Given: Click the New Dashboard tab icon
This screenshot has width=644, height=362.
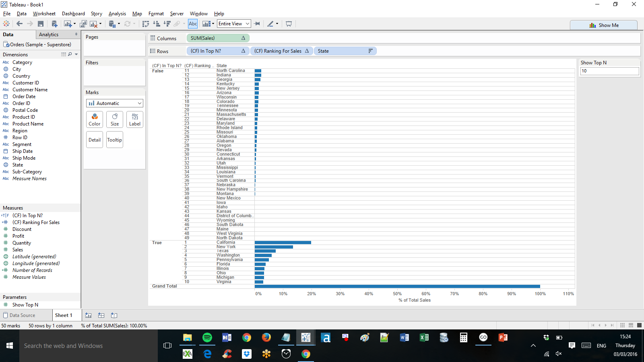Looking at the screenshot, I should 101,315.
